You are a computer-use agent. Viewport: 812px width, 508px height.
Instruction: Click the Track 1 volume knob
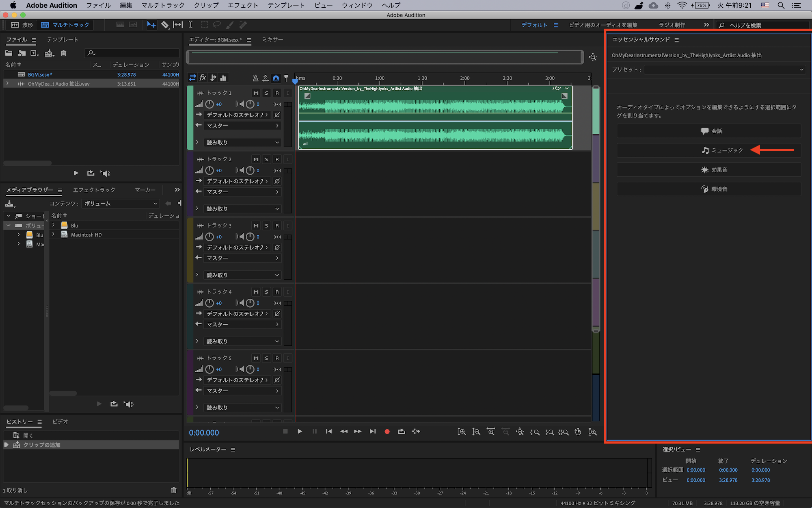209,104
